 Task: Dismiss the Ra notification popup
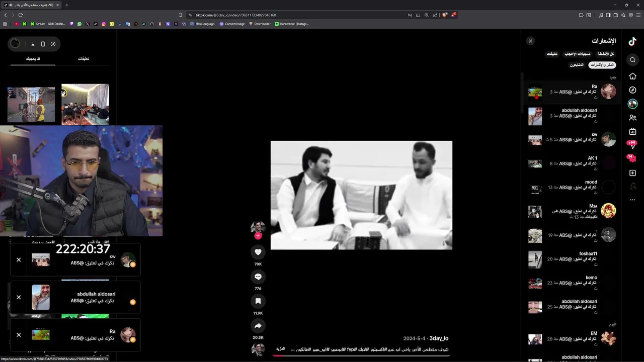tap(19, 335)
